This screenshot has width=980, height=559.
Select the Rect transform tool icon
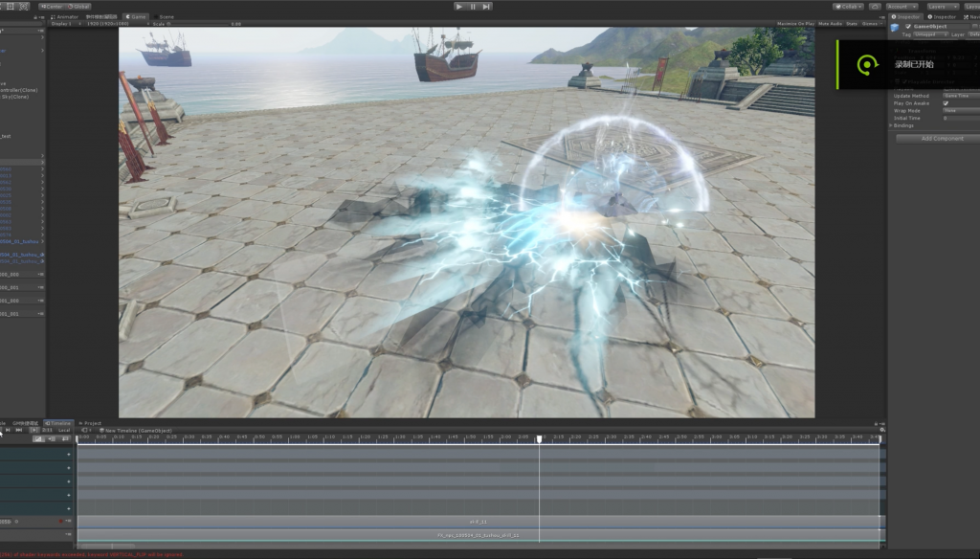coord(10,7)
